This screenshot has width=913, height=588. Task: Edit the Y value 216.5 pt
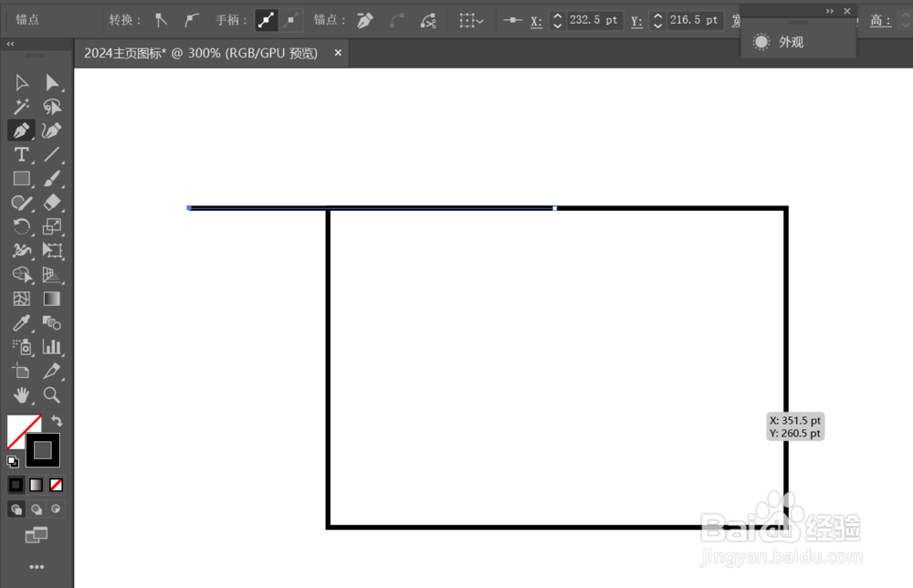tap(695, 20)
